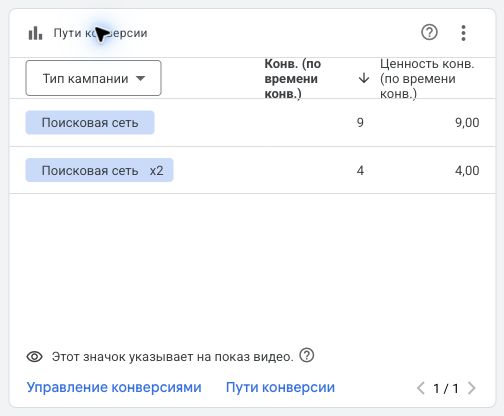Open help next to the video view note
This screenshot has height=416, width=504.
click(x=307, y=355)
